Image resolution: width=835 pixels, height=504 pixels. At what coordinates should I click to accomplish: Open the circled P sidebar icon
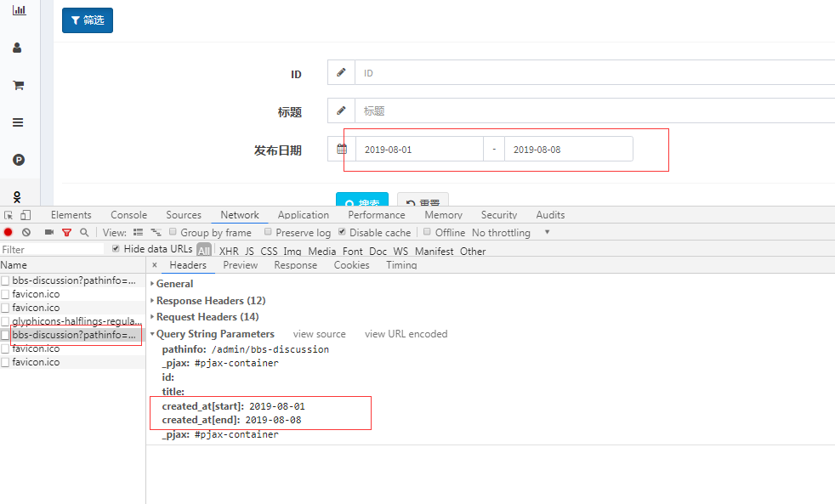19,160
